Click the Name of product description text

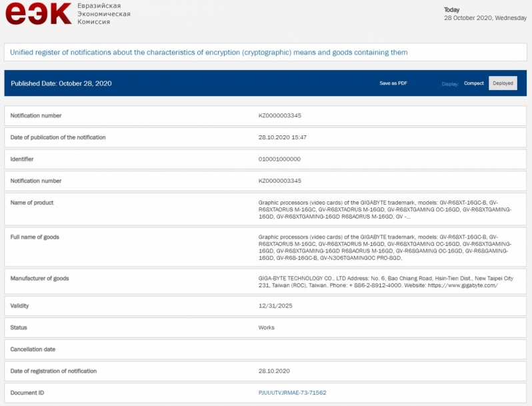pos(385,209)
